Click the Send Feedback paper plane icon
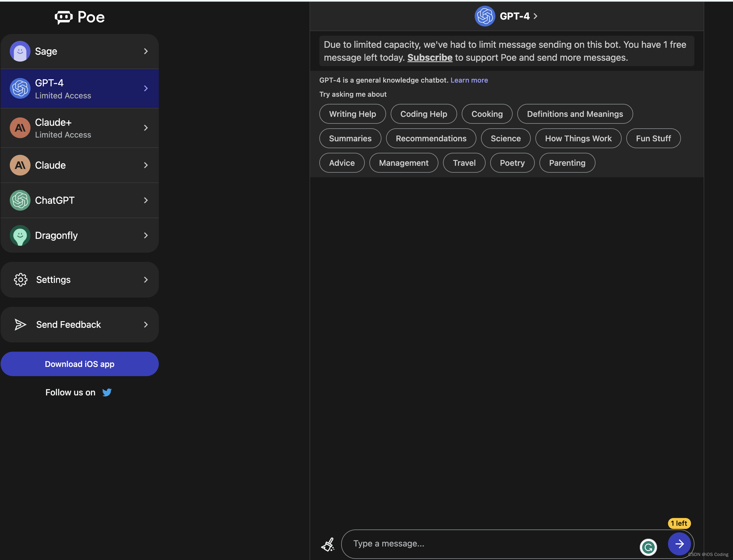This screenshot has width=733, height=560. point(21,324)
